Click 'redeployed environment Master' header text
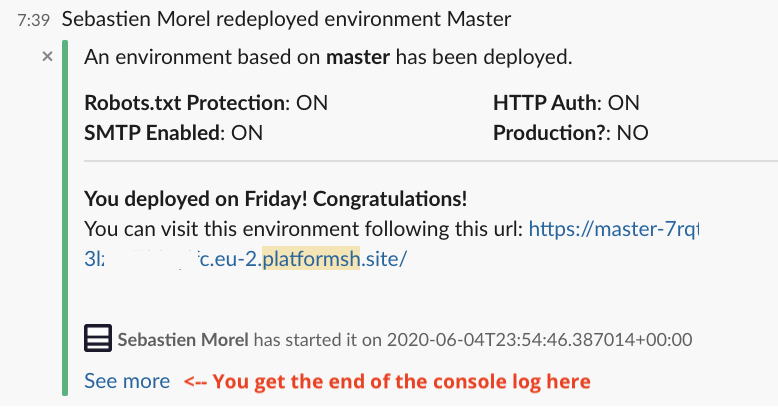This screenshot has height=416, width=778. 364,19
